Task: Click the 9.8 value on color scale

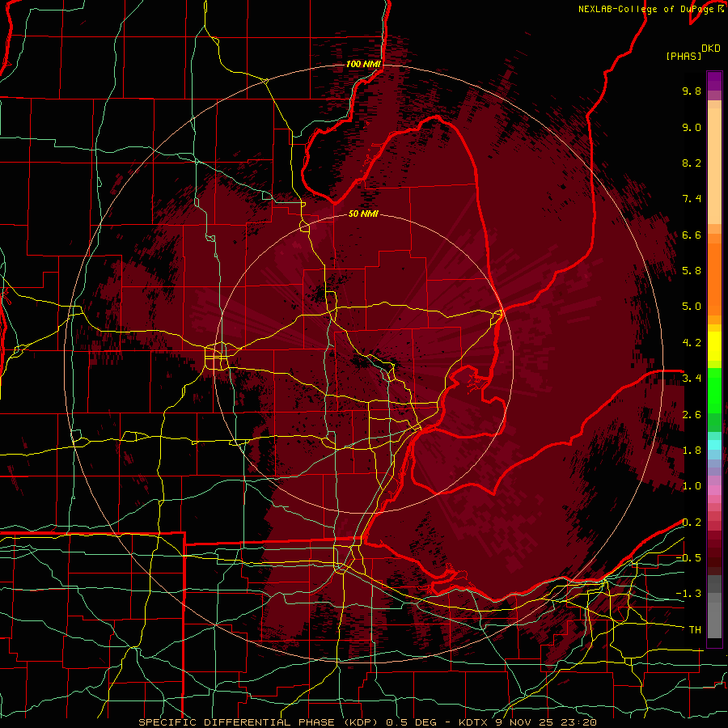Action: tap(692, 91)
